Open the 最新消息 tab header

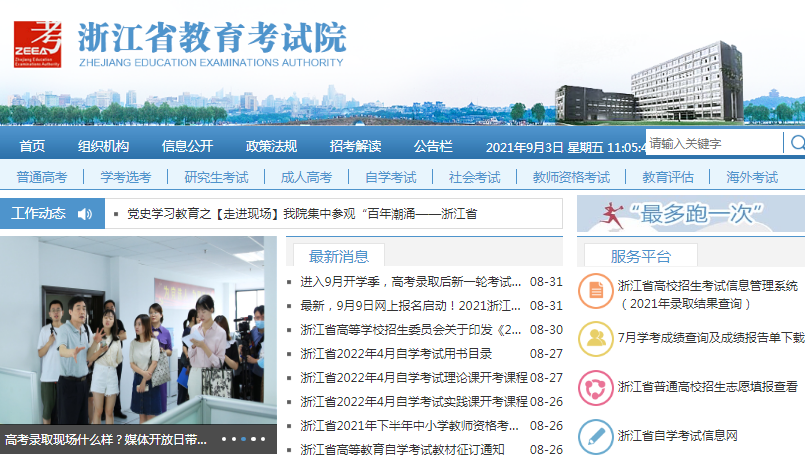(338, 256)
